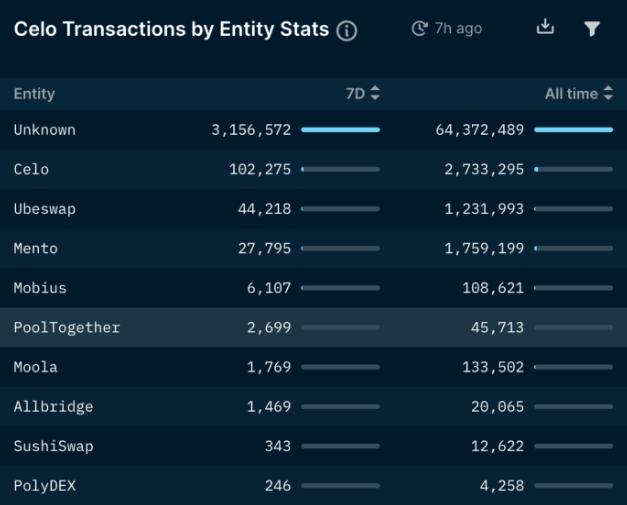Screen dimensions: 627x505
Task: Click Celo's 7D value 102,275
Action: (x=260, y=170)
